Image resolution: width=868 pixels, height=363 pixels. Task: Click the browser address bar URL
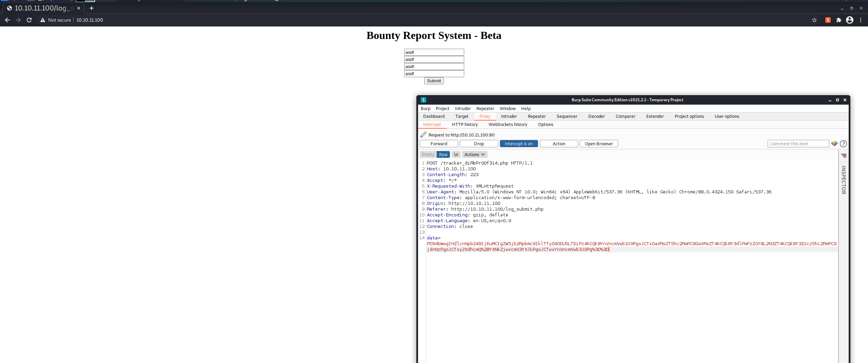tap(90, 20)
